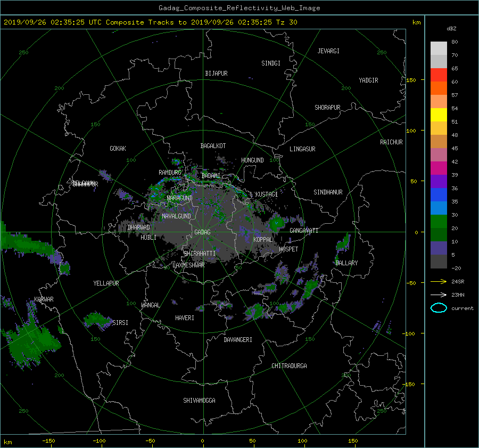This screenshot has height=448, width=479.
Task: Click the UTC Composite Tracks timestamp header
Action: (x=151, y=22)
